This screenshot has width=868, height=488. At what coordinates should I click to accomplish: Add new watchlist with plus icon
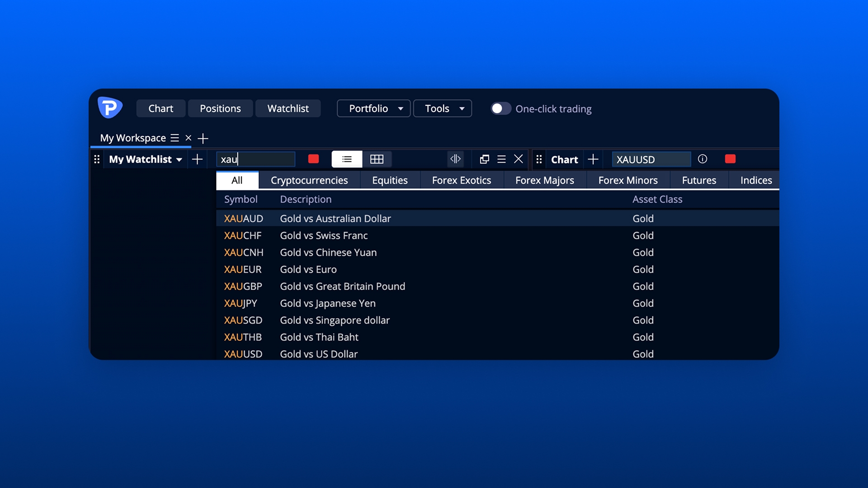[x=197, y=159]
